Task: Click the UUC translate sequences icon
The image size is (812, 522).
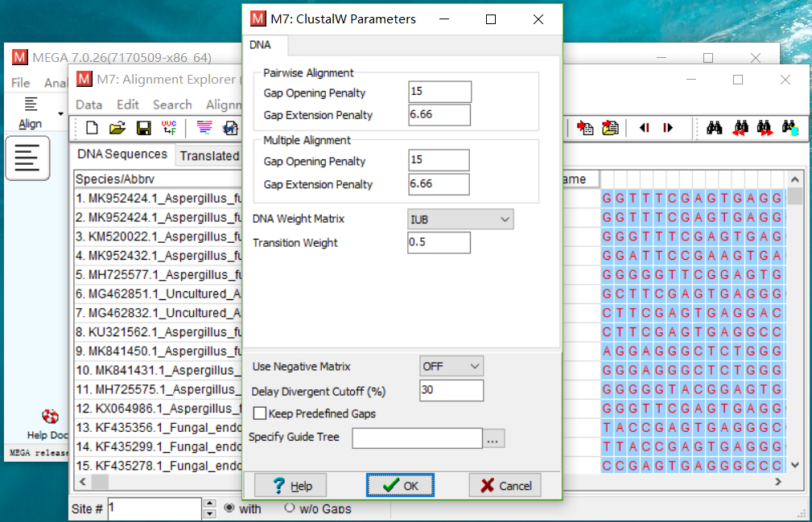Action: pos(169,128)
